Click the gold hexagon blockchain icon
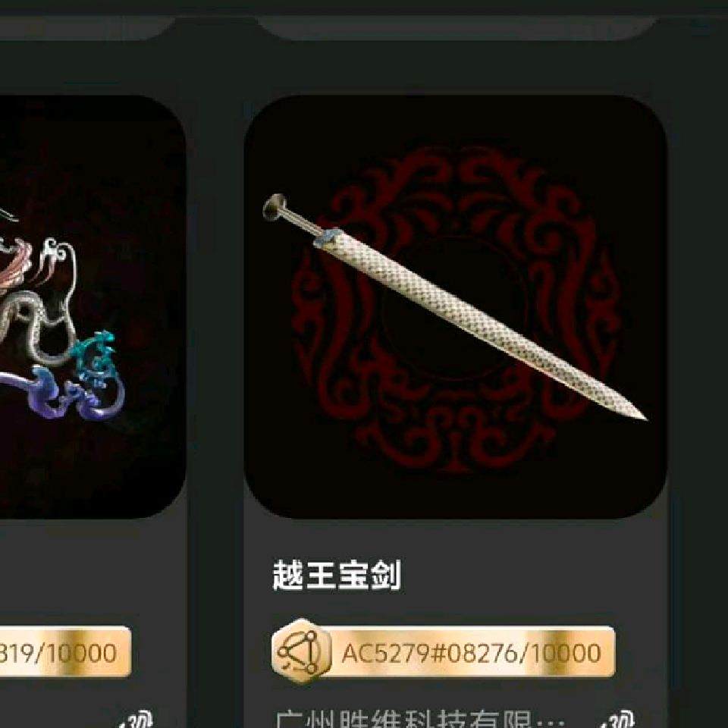 (x=302, y=652)
